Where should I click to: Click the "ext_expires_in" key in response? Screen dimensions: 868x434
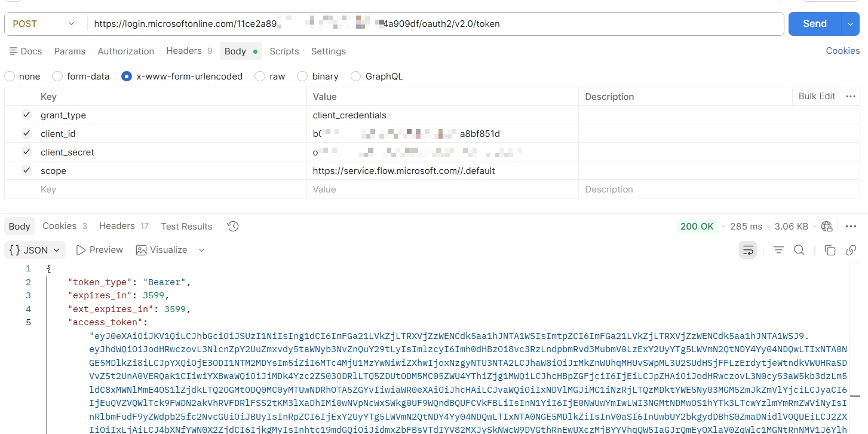(112, 309)
